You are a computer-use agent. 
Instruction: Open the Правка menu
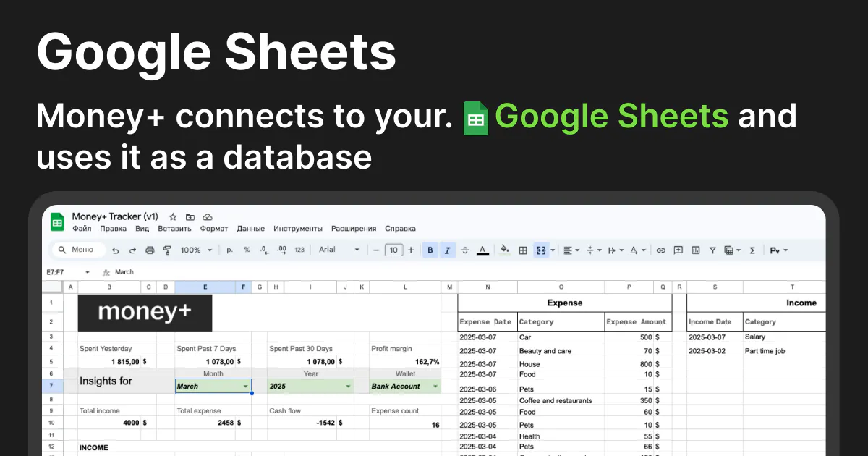113,229
